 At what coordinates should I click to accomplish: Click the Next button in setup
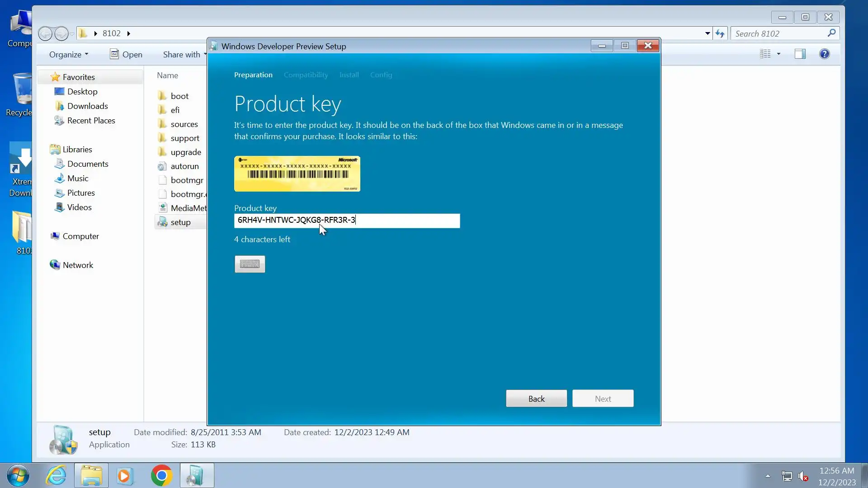(x=603, y=399)
